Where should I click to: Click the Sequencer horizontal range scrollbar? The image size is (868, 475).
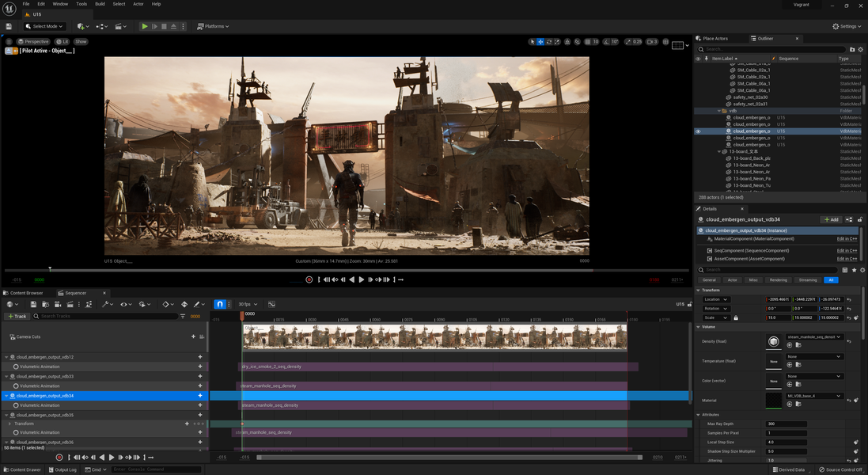(449, 458)
